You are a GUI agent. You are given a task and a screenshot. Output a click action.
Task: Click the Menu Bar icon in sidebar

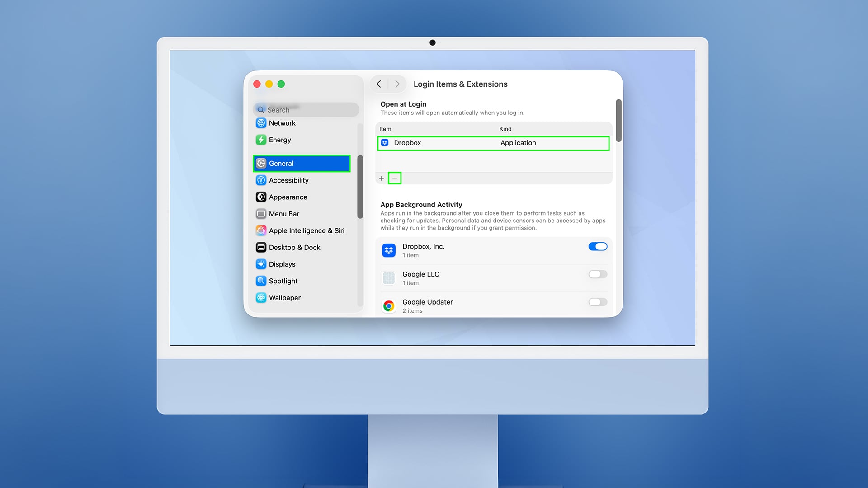coord(261,214)
